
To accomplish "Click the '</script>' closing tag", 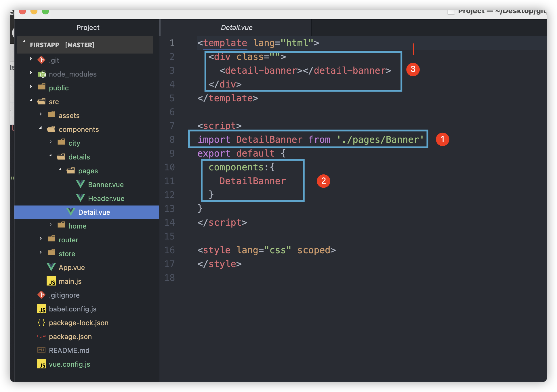I will [222, 222].
